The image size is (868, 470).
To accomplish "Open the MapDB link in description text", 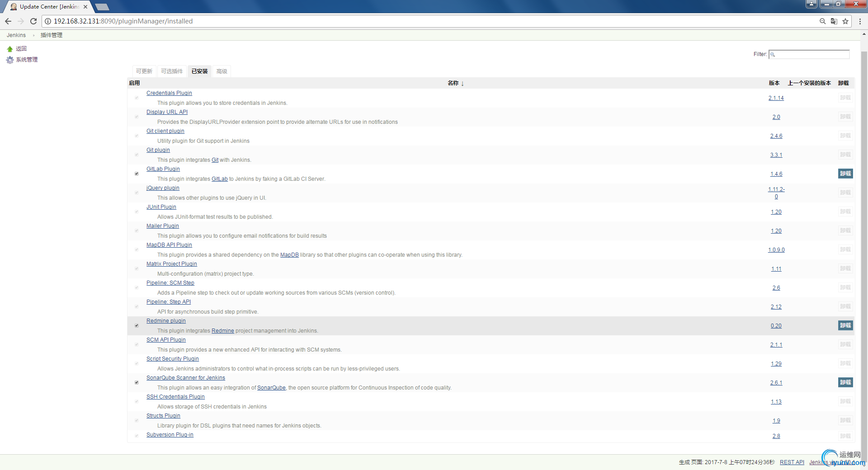I will (x=289, y=255).
